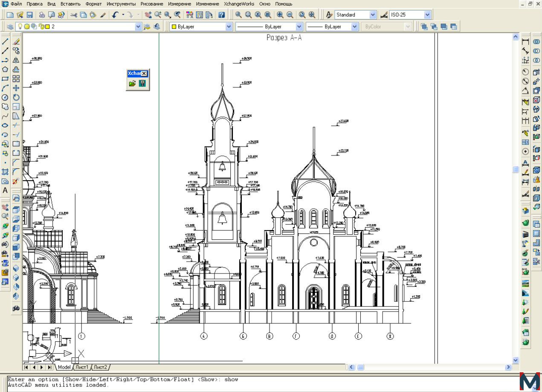
Task: Toggle layer lock padlock icon
Action: [41, 26]
